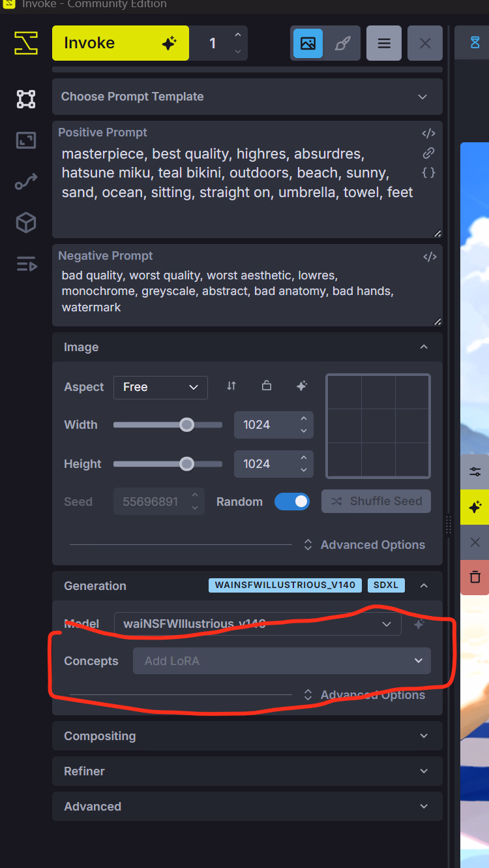Screen dimensions: 489x868
Task: Click the Shuffle Seed button
Action: (x=376, y=501)
